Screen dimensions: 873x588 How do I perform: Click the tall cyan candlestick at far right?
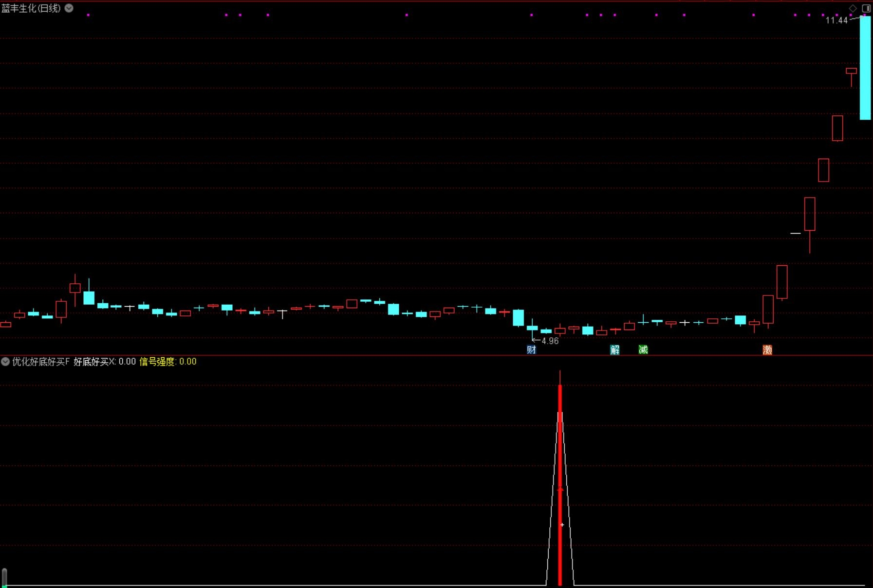865,68
